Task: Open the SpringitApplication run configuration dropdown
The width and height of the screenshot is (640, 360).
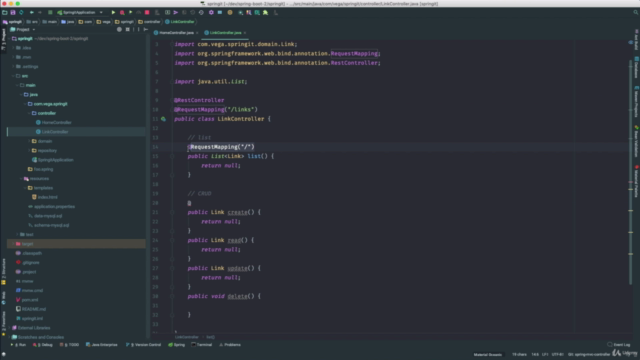Action: [80, 13]
